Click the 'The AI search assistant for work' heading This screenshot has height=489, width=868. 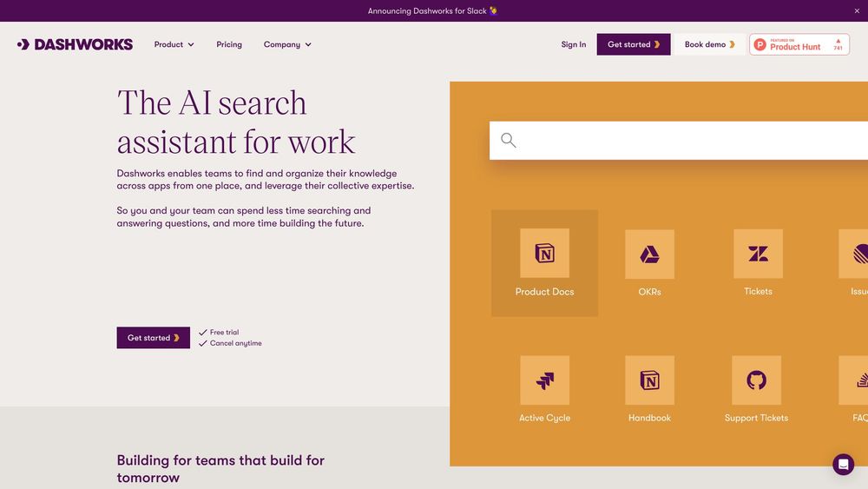point(236,122)
